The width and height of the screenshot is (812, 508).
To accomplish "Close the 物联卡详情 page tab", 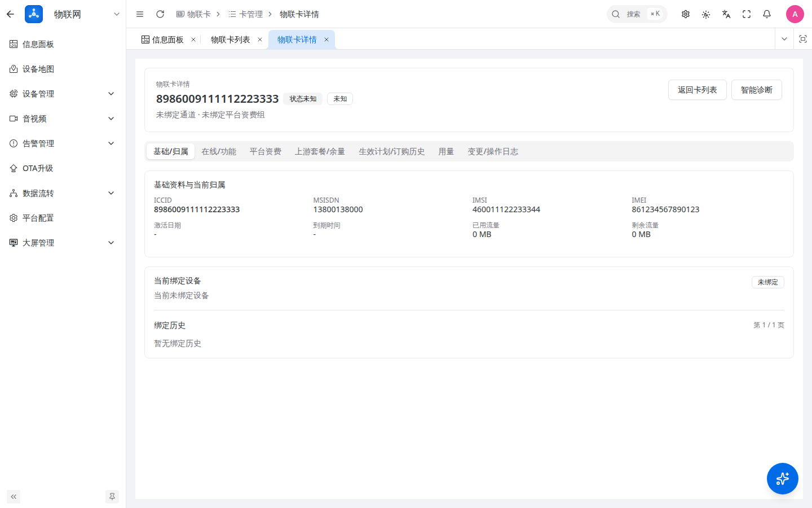I will coord(326,40).
